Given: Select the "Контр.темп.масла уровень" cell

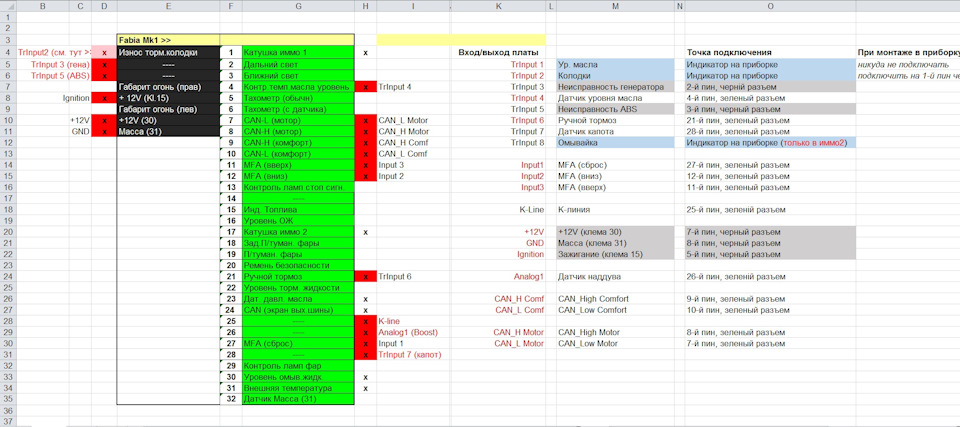Looking at the screenshot, I should 298,87.
